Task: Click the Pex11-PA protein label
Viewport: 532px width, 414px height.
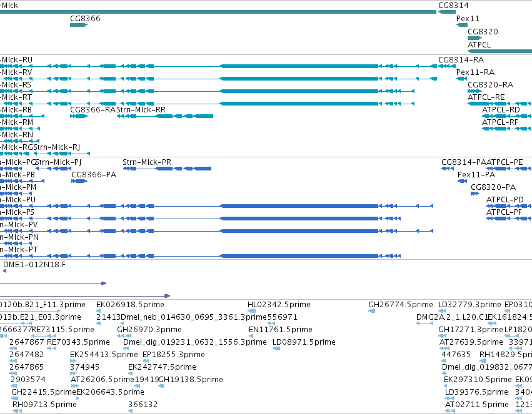Action: (476, 174)
